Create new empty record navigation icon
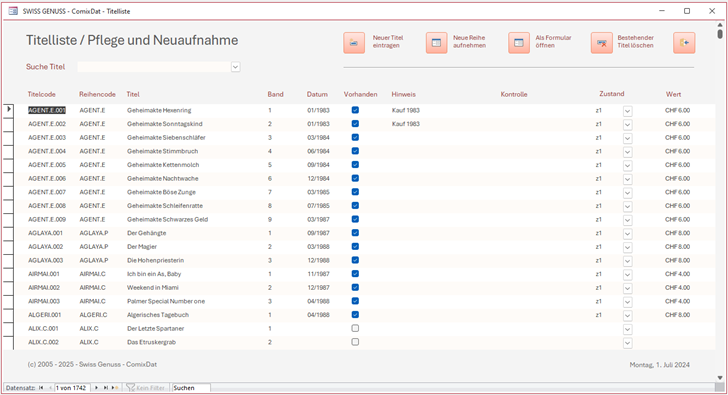Viewport: 728px width, 395px height. [115, 388]
